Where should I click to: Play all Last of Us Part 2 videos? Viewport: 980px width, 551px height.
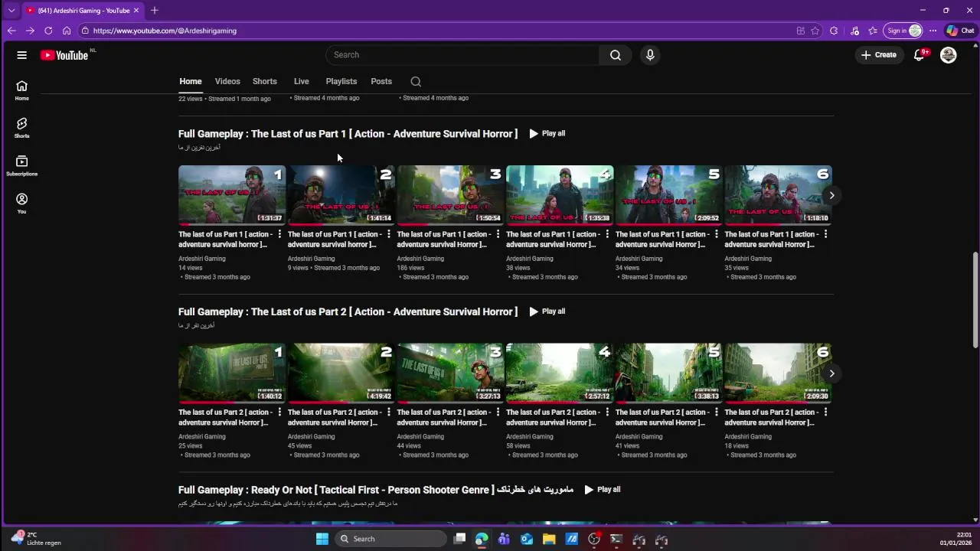point(547,311)
